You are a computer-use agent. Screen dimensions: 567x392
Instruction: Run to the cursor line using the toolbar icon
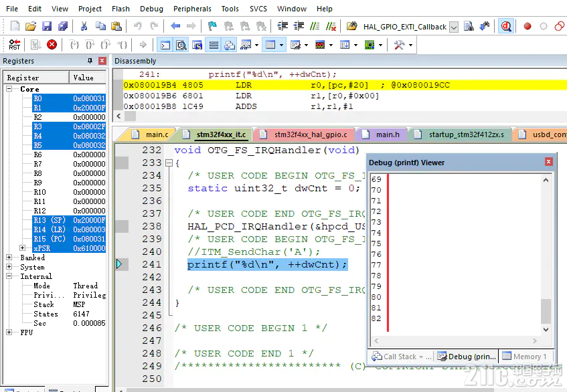123,45
